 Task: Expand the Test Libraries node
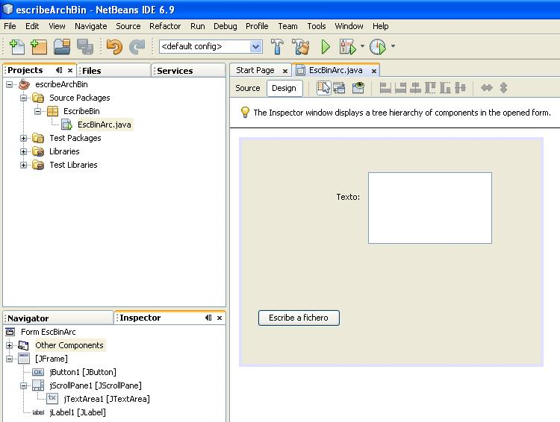click(24, 165)
